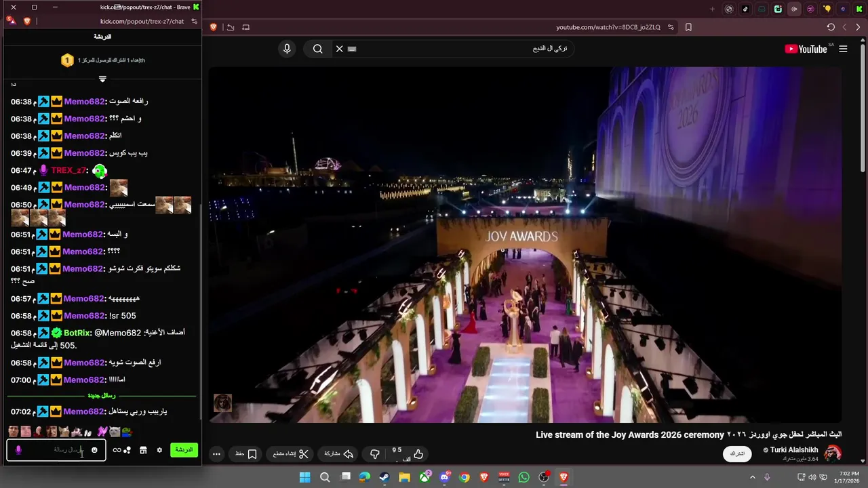
Task: Open Brave Shields on the YouTube window
Action: point(214,27)
